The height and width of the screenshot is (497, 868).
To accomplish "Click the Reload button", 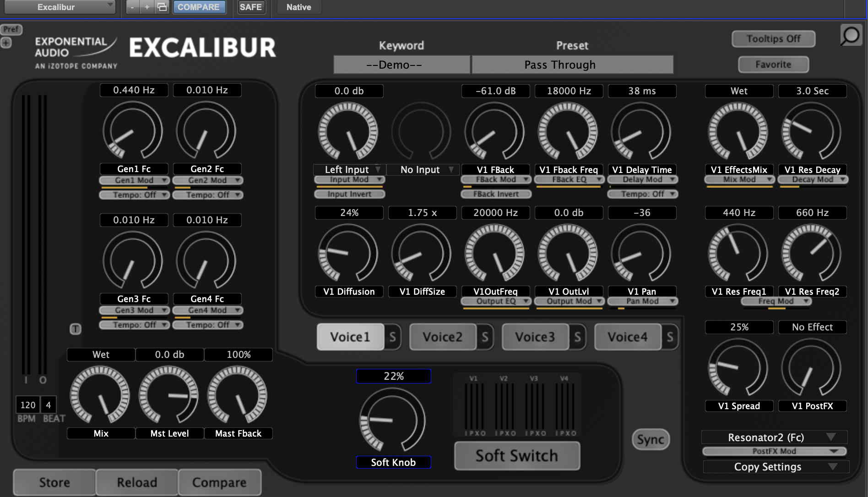I will point(137,482).
